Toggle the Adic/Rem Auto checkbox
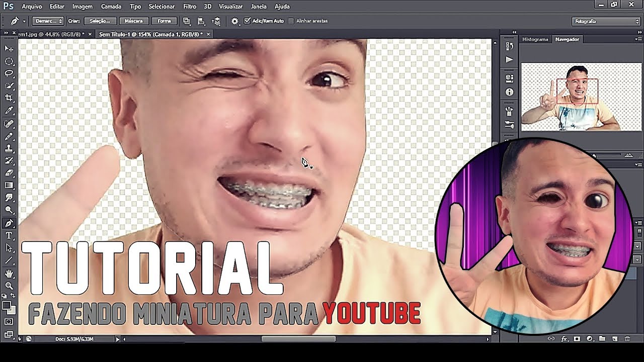Viewport: 644px width, 362px height. point(247,21)
